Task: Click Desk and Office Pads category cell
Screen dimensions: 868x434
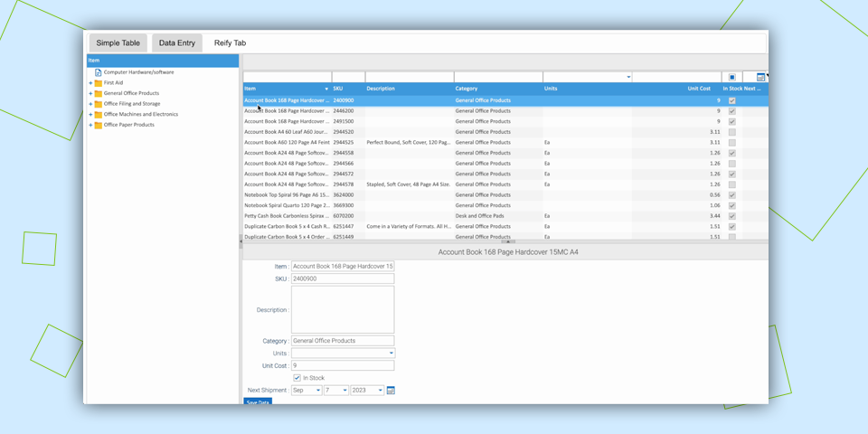Action: (498, 216)
